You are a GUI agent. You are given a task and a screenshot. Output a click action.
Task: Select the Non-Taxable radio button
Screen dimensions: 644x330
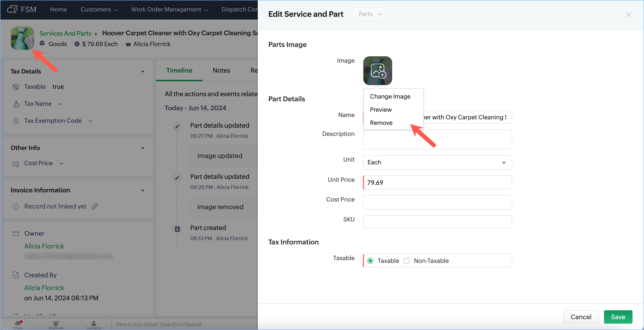[x=407, y=261]
